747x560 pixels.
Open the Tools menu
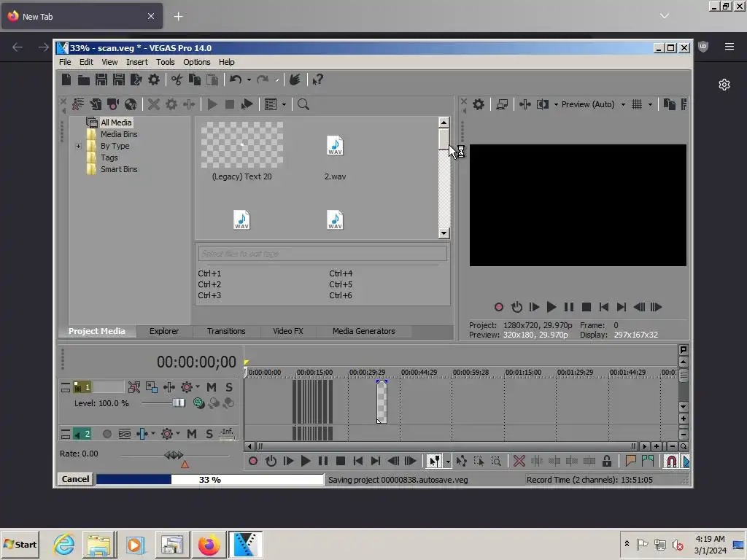click(x=166, y=62)
